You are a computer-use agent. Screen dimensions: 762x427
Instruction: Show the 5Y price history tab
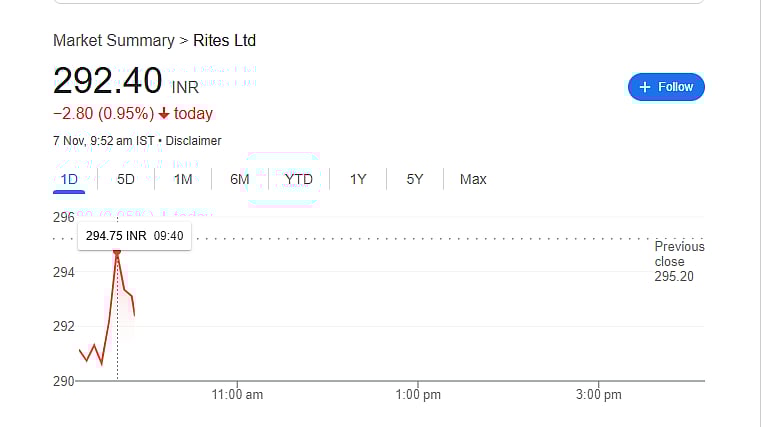tap(415, 179)
